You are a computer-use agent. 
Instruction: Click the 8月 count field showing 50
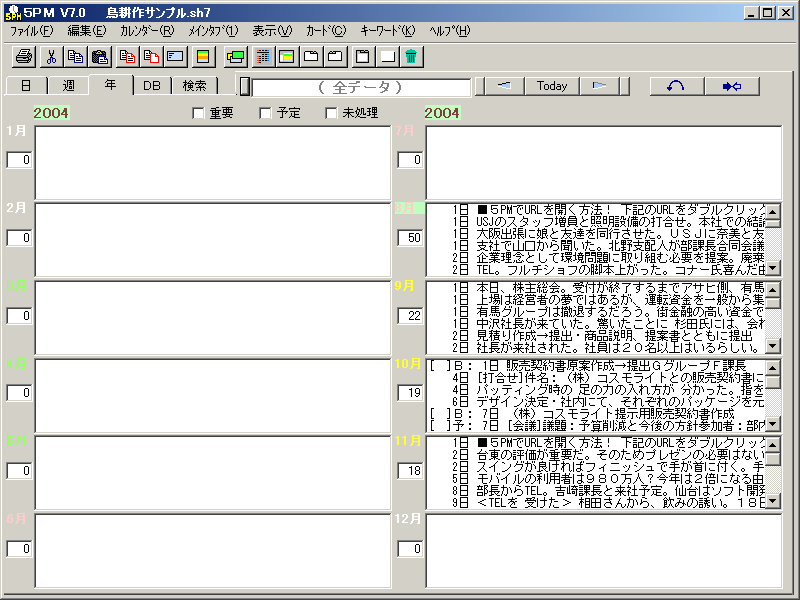pos(410,238)
